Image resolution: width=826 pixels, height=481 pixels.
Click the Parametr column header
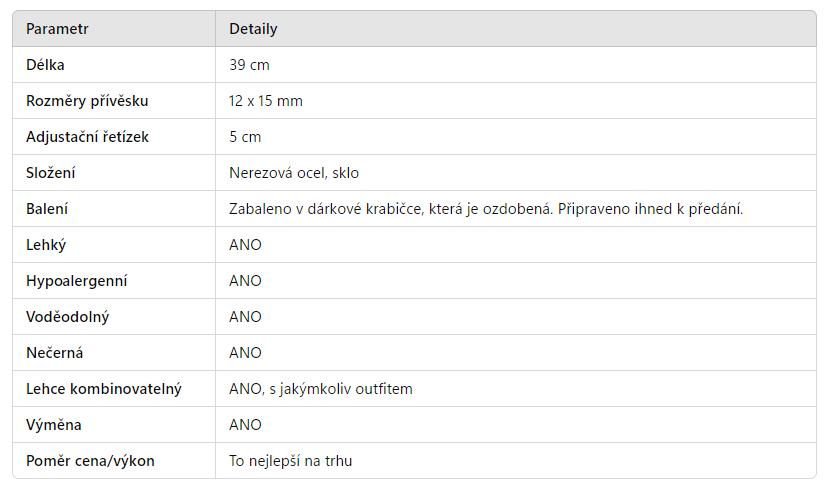(x=57, y=29)
